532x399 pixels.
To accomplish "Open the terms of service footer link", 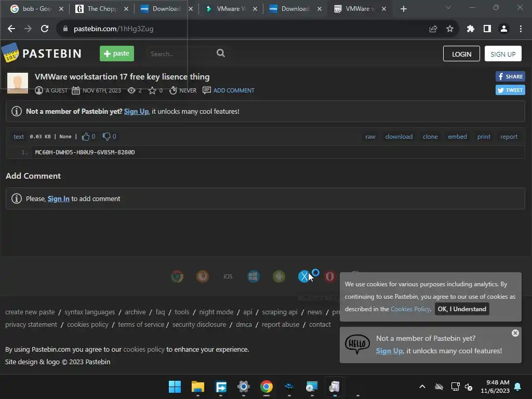I will coord(141,325).
